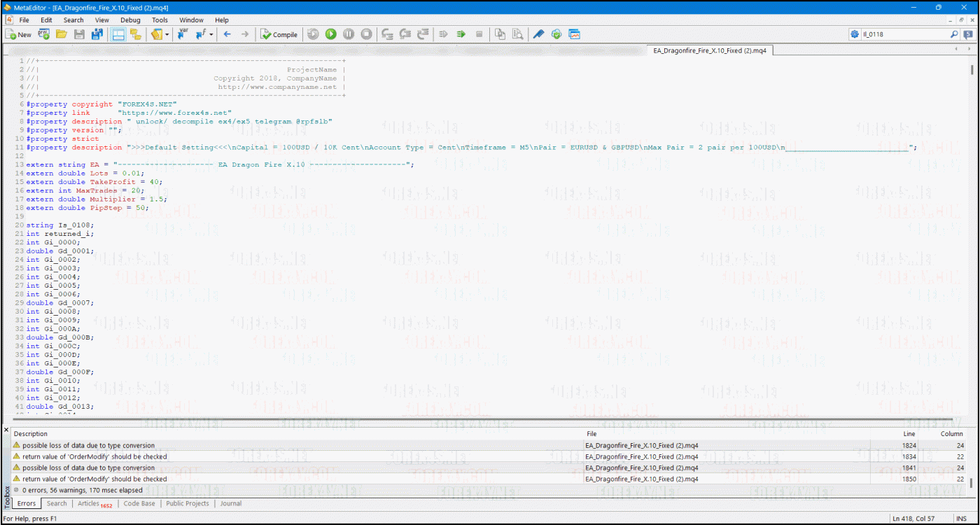Open the Debug menu

pos(130,20)
